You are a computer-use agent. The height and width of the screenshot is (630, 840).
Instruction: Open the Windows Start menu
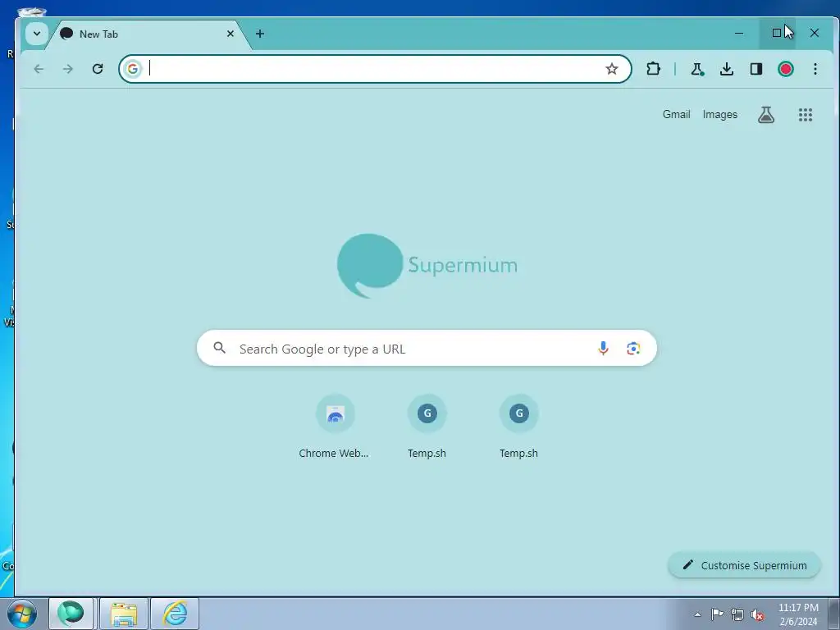point(22,614)
